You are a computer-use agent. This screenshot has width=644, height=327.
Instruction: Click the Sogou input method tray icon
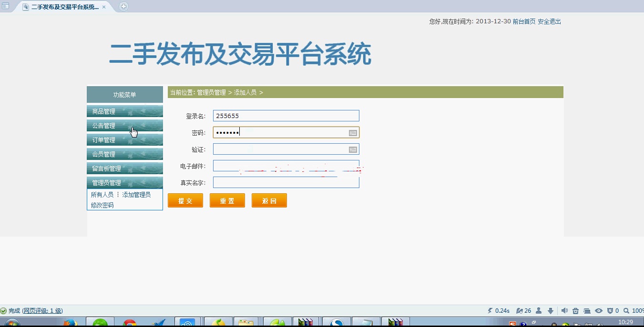pyautogui.click(x=512, y=324)
